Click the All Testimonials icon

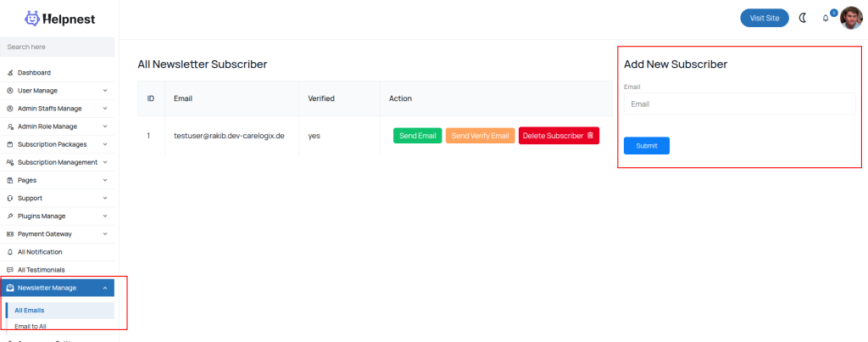pos(10,270)
